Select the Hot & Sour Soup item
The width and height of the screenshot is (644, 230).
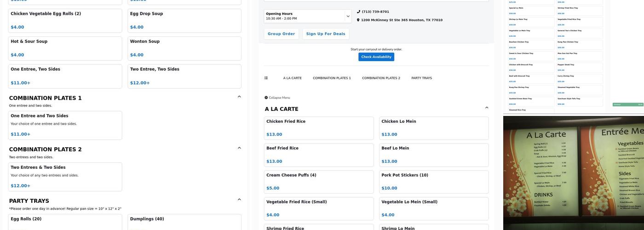pos(65,48)
